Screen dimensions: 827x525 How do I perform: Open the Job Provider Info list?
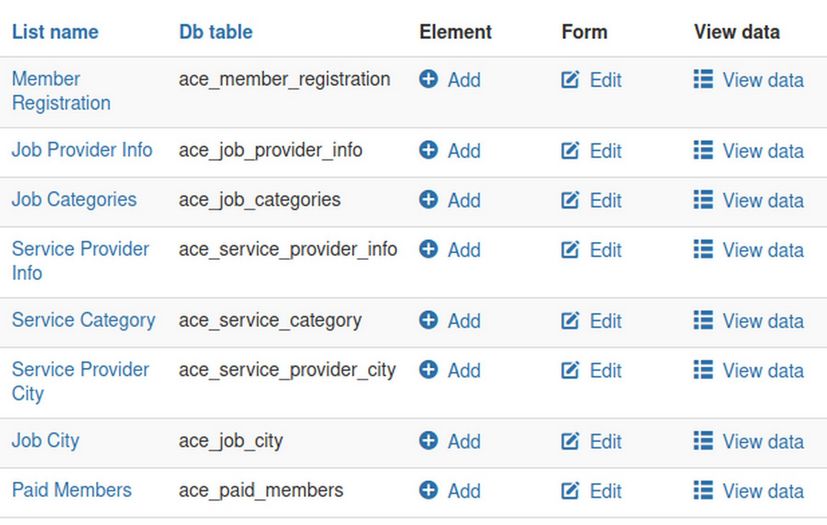(82, 150)
